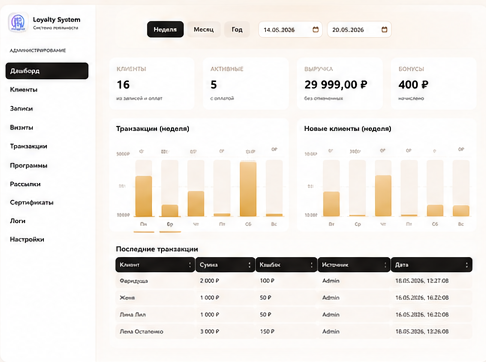Click the Клиенты stat card showing 16
486x362 pixels.
152,84
